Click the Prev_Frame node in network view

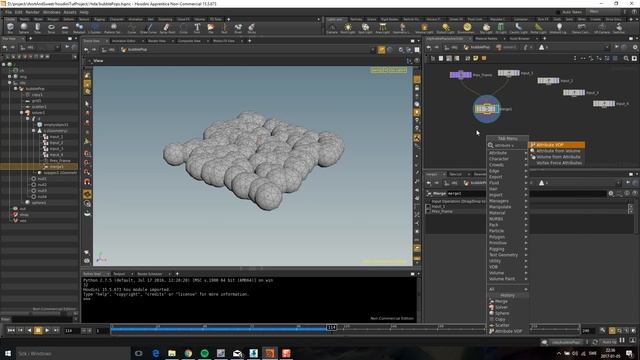coord(460,75)
